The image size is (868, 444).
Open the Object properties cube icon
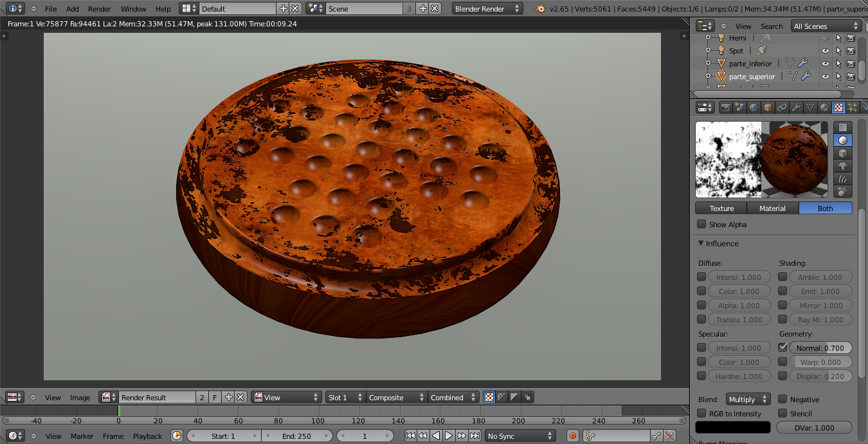(768, 107)
